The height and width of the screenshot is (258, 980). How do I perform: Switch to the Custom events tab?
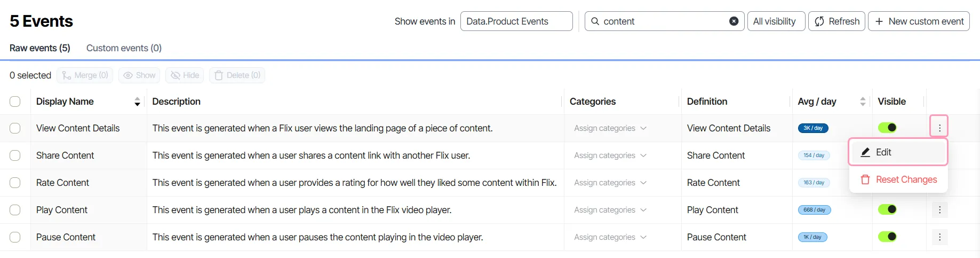click(x=124, y=48)
